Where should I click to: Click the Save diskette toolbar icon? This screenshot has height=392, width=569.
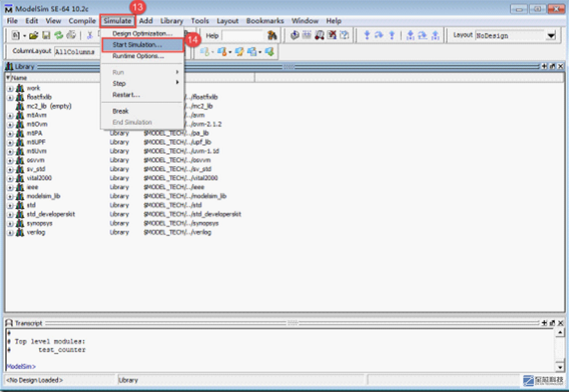click(x=46, y=35)
